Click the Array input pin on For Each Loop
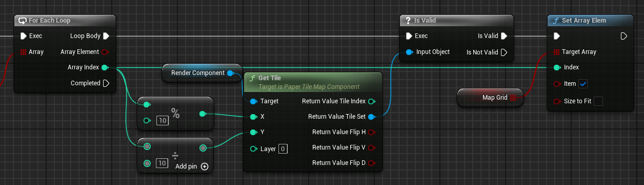Screen dimensions: 644x185 (23, 52)
